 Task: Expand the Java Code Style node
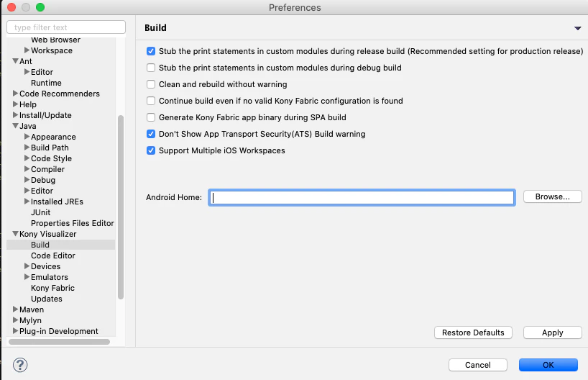[x=27, y=158]
